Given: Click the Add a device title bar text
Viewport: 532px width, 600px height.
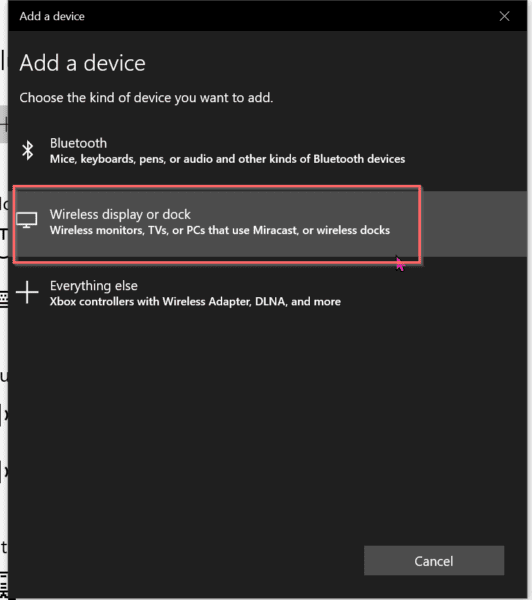Looking at the screenshot, I should point(52,16).
